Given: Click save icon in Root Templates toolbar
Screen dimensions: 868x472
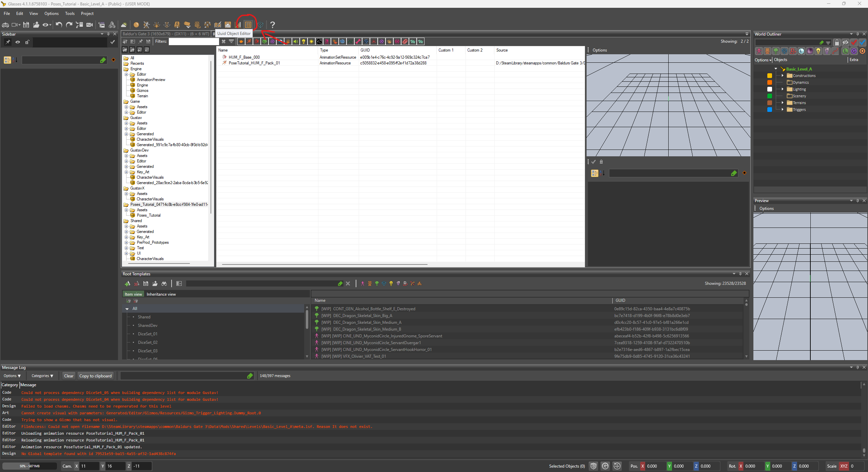Looking at the screenshot, I should click(146, 283).
